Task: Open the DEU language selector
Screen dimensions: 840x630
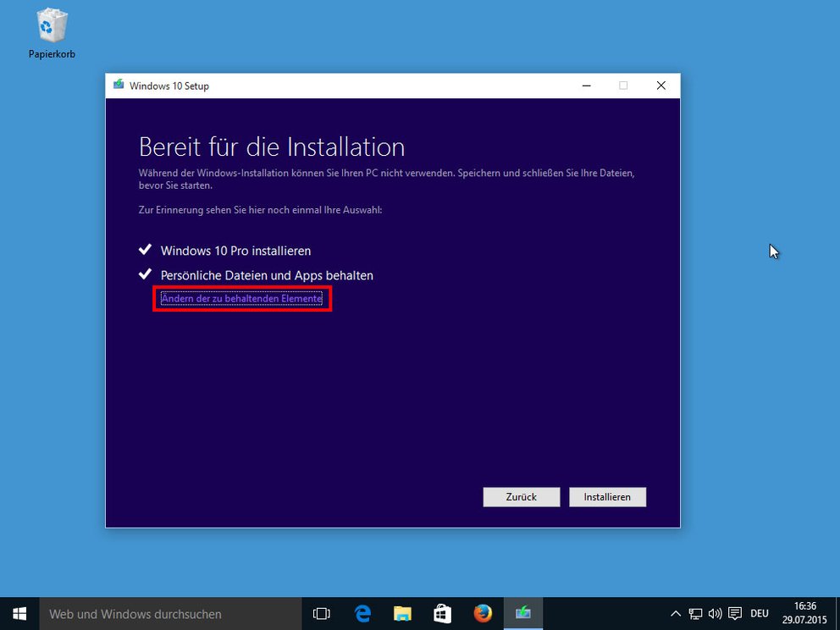Action: [x=759, y=613]
